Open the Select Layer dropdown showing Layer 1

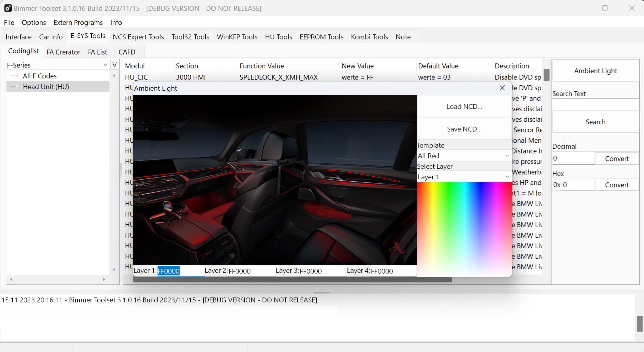pos(464,177)
